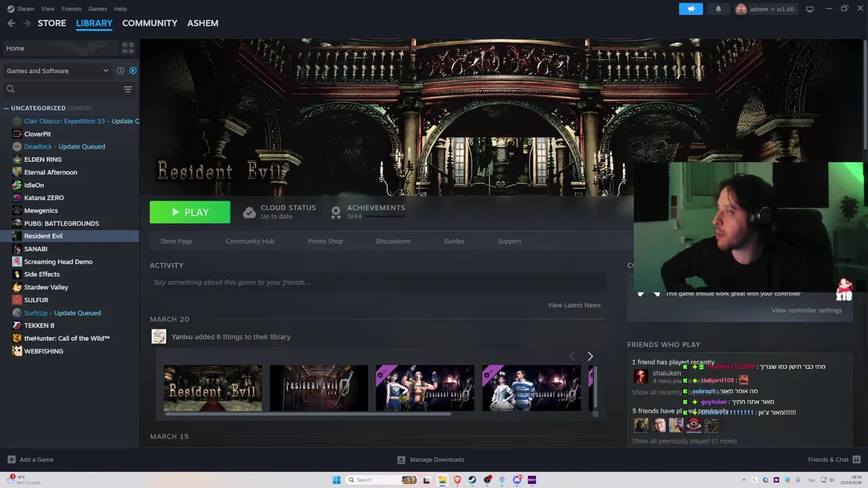The image size is (868, 488).
Task: Open the Community Hub link
Action: [x=250, y=241]
